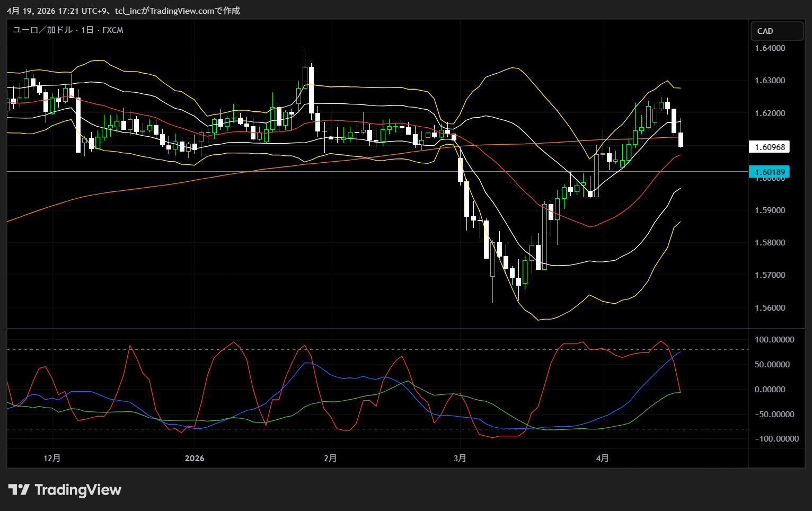Click the current price label 1.60968
812x511 pixels.
[769, 147]
